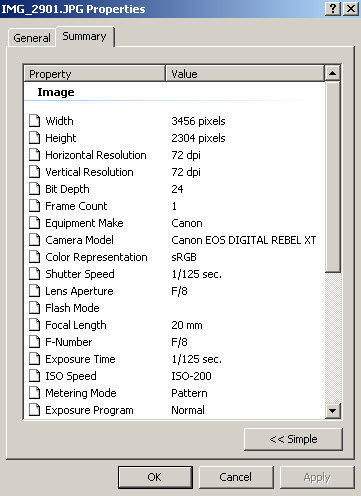Click the Image section heading
Viewport: 361px width, 496px height.
(x=56, y=92)
